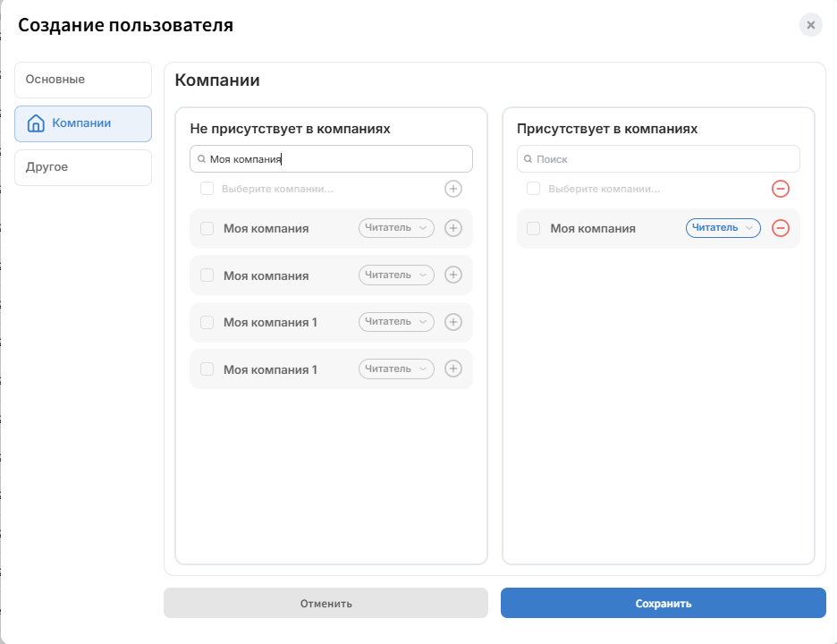Focus search field containing Моя компания text
This screenshot has height=644, width=837.
[x=331, y=158]
